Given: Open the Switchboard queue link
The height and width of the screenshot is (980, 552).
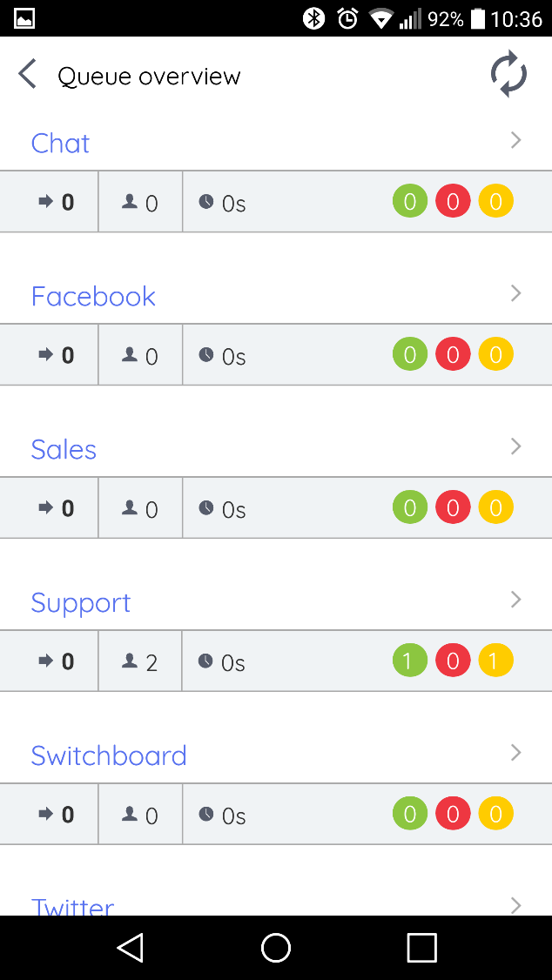Looking at the screenshot, I should coord(109,755).
